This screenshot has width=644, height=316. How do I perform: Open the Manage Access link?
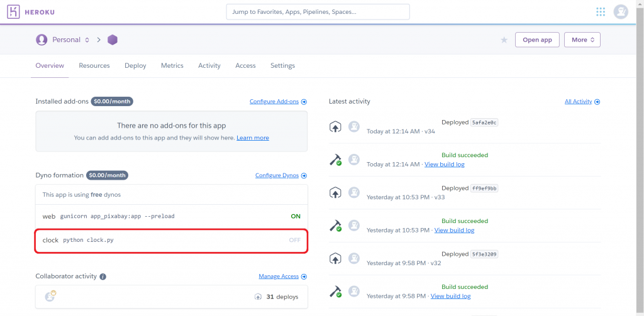click(x=279, y=276)
